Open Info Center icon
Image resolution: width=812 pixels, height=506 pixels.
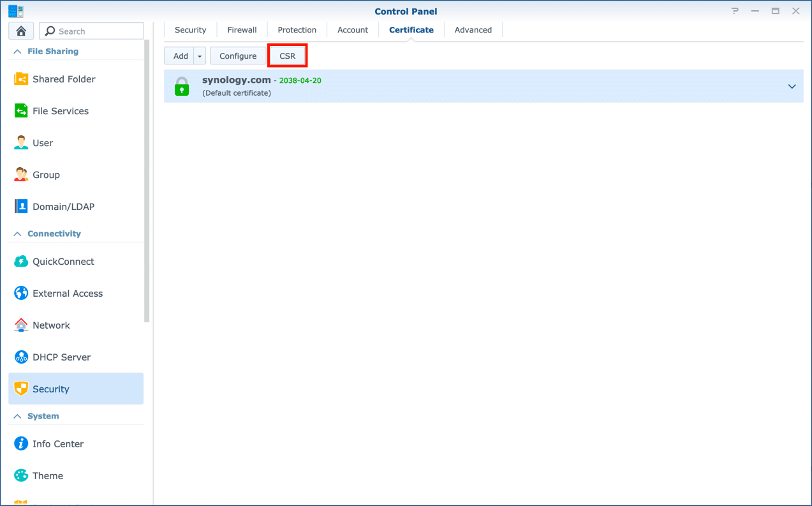tap(21, 444)
